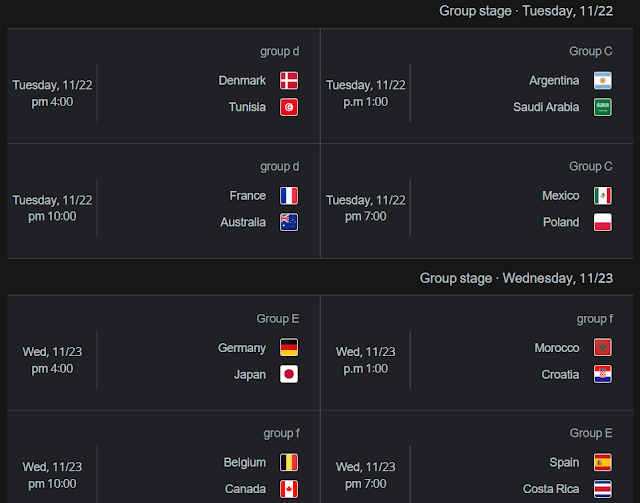Open the Tuesday 11/22 pm 10:00 match time
The height and width of the screenshot is (503, 640).
coord(52,208)
